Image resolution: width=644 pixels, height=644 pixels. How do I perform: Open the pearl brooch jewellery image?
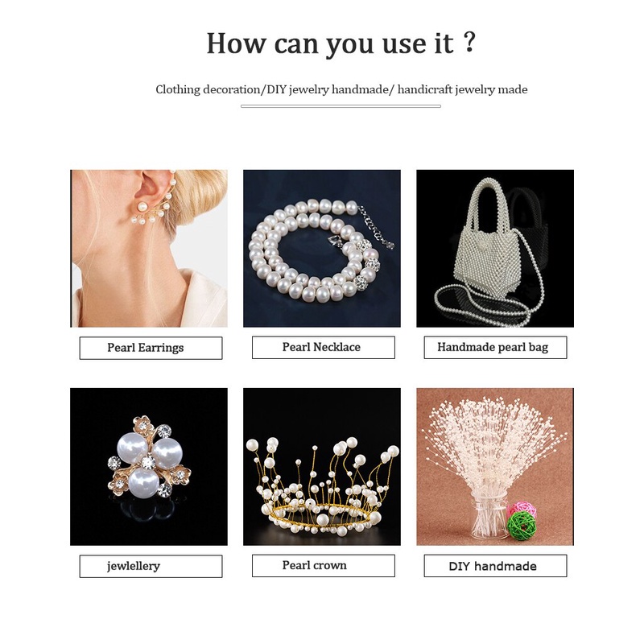pyautogui.click(x=149, y=467)
